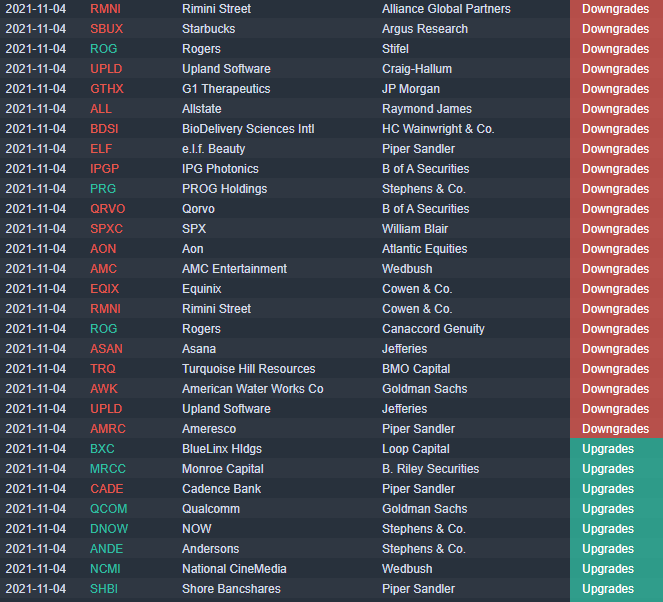The image size is (663, 602).
Task: Open the BXC ticker symbol
Action: click(x=102, y=449)
